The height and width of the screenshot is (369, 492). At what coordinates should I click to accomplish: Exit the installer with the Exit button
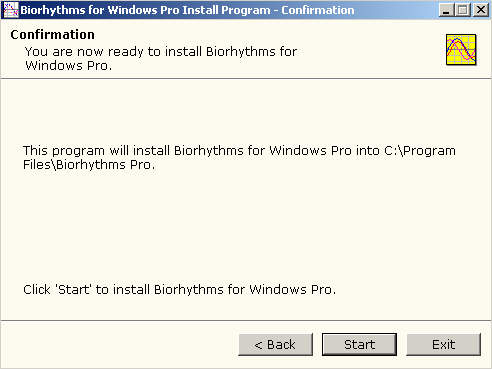(443, 344)
